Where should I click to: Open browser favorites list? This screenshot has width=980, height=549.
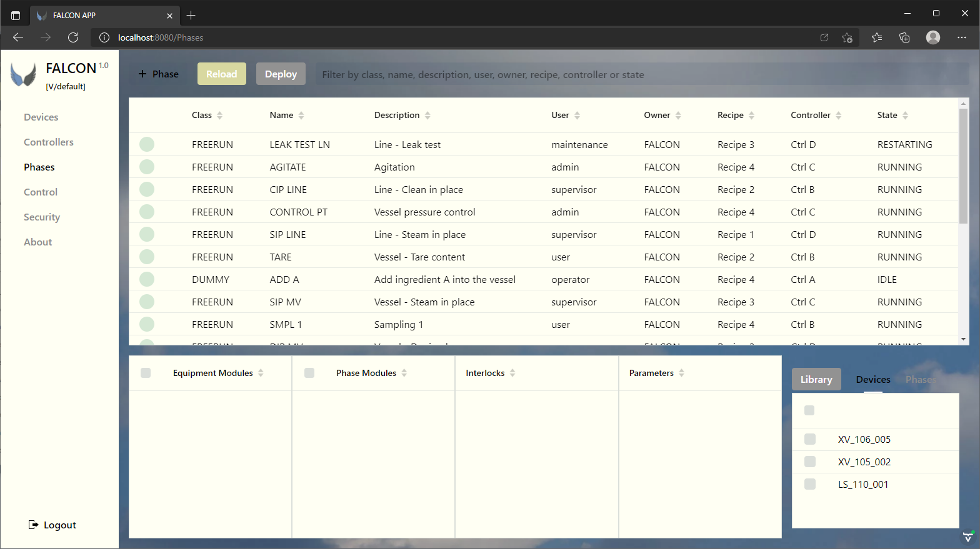click(x=877, y=37)
